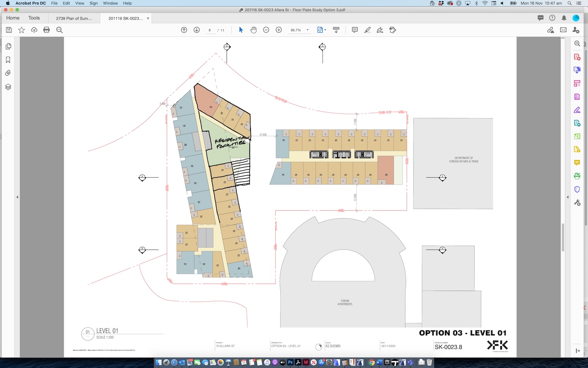The height and width of the screenshot is (368, 588).
Task: Open the Add Comment sticky note tool
Action: click(355, 30)
